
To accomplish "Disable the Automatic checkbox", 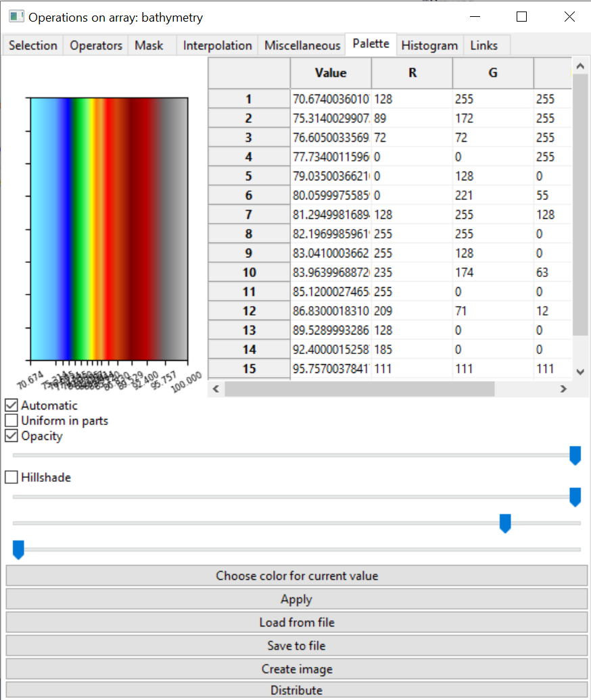I will coord(11,405).
